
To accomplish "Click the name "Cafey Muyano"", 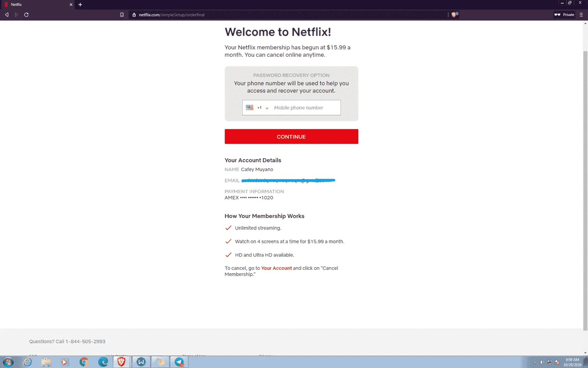I will [257, 169].
